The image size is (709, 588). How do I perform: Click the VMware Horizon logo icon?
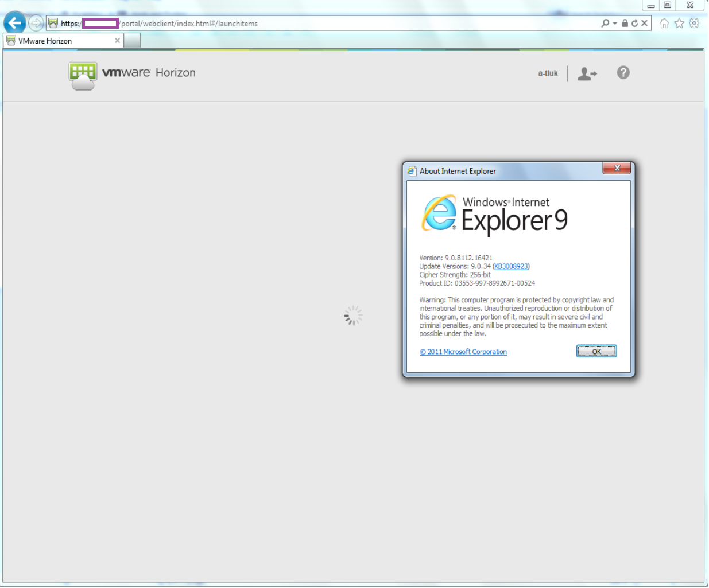[83, 76]
